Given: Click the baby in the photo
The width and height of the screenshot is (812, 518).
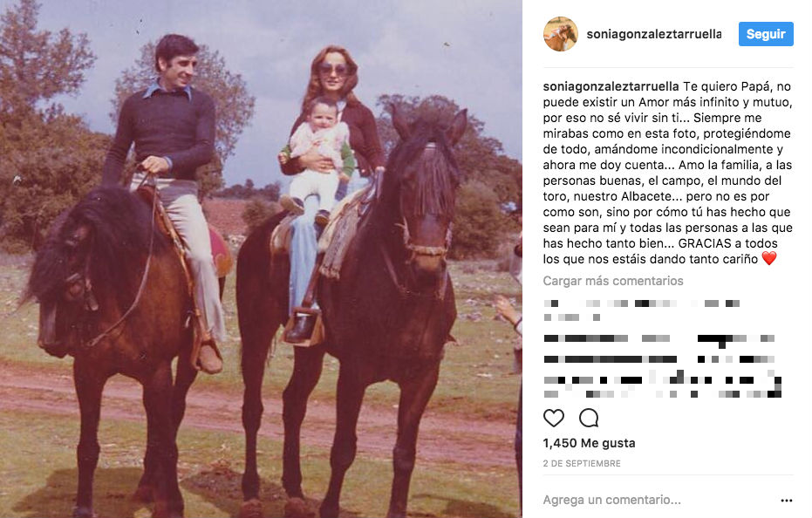Looking at the screenshot, I should [x=318, y=155].
